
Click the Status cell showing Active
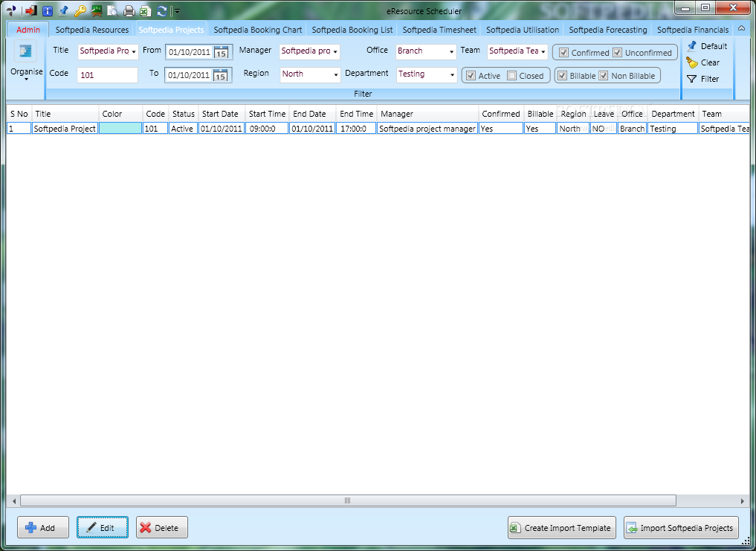click(182, 129)
